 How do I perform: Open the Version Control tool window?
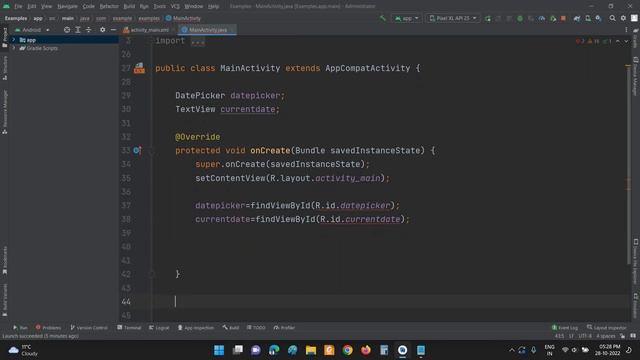(x=89, y=327)
